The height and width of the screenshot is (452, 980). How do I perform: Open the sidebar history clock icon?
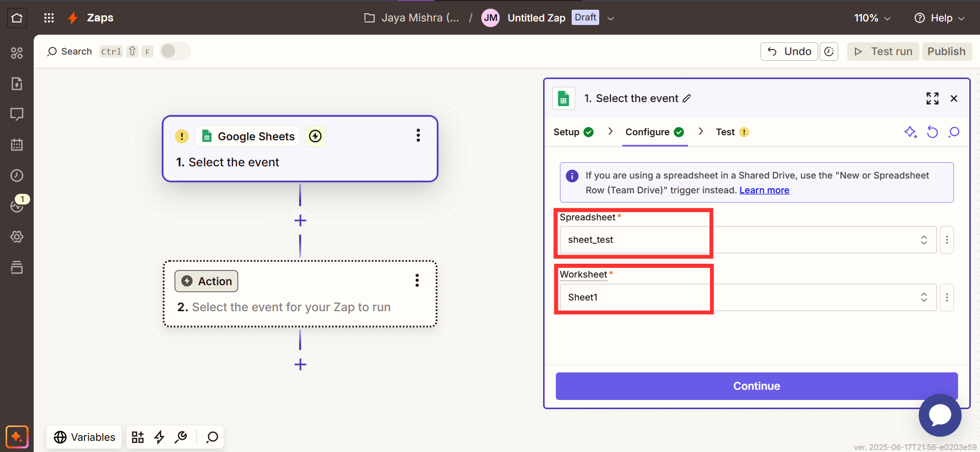[x=17, y=175]
